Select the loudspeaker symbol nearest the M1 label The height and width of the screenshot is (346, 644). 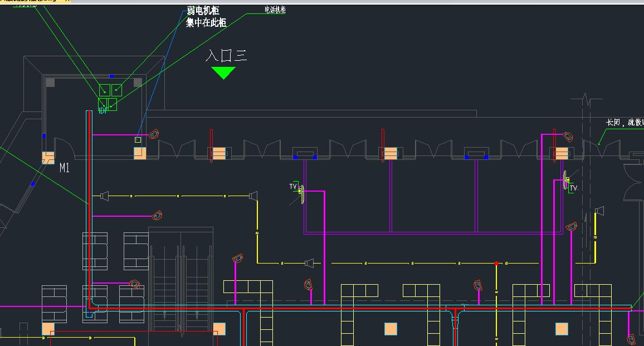point(104,196)
